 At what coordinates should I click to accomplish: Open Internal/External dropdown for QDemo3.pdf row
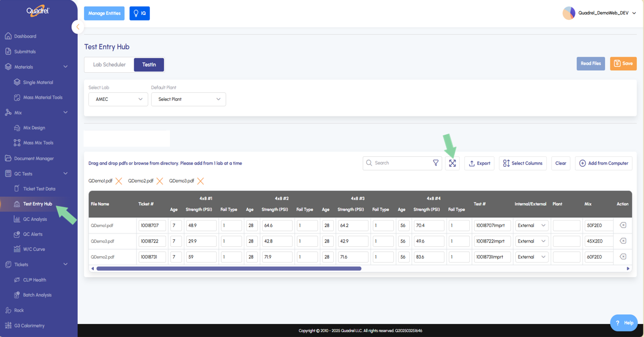(x=531, y=241)
